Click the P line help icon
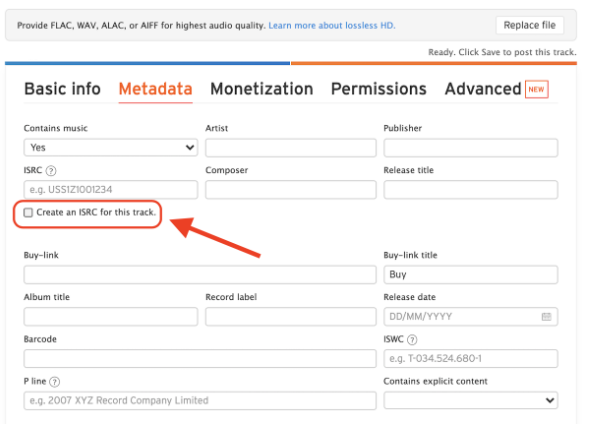Viewport: 598px width, 434px height. 55,382
